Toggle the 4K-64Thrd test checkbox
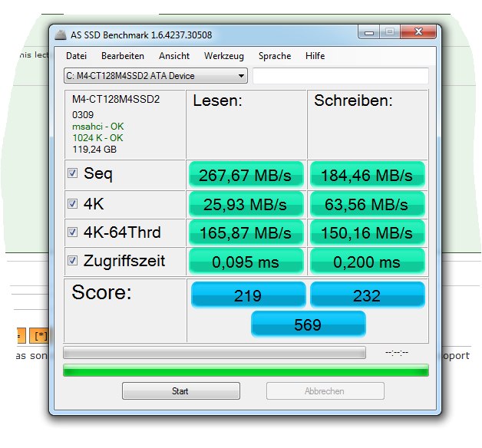This screenshot has width=482, height=448. [73, 232]
